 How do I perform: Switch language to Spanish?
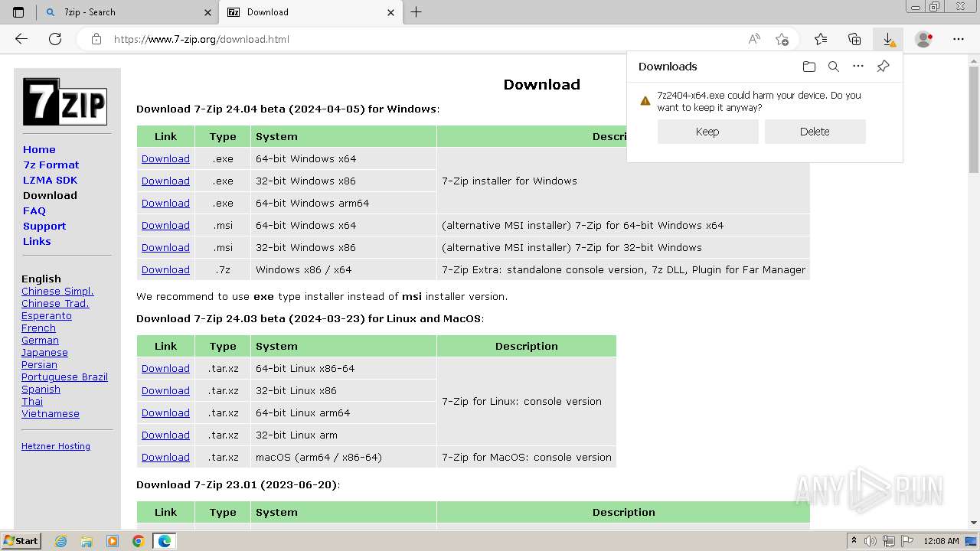click(41, 390)
